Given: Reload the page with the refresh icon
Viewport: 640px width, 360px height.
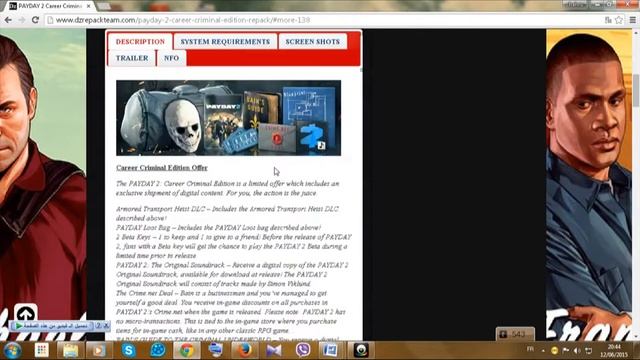Looking at the screenshot, I should (x=35, y=20).
